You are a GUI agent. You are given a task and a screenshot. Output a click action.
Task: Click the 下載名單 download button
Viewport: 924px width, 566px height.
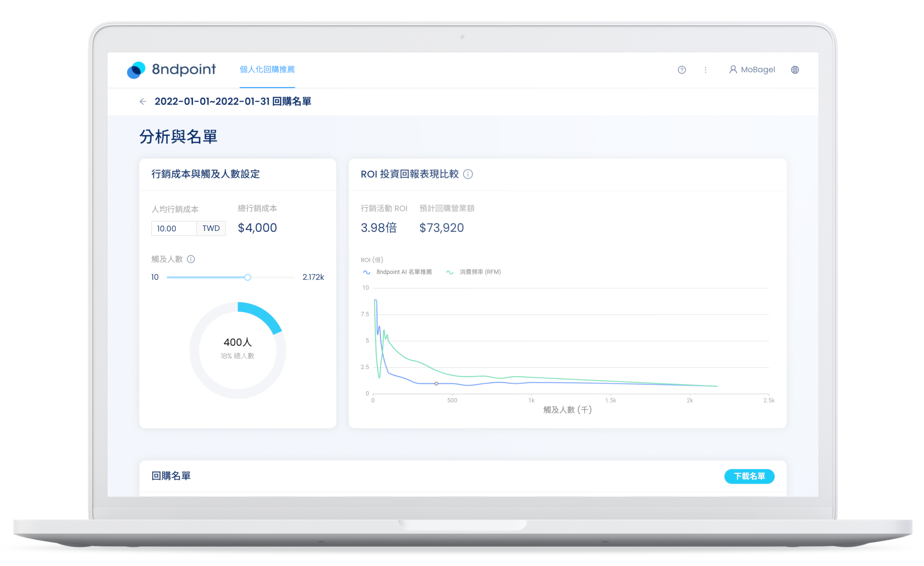749,476
